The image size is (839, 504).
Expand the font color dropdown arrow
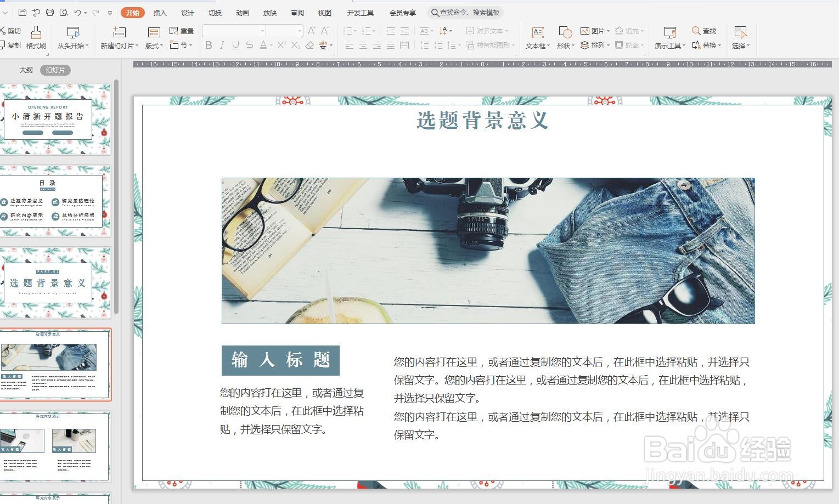click(x=272, y=45)
